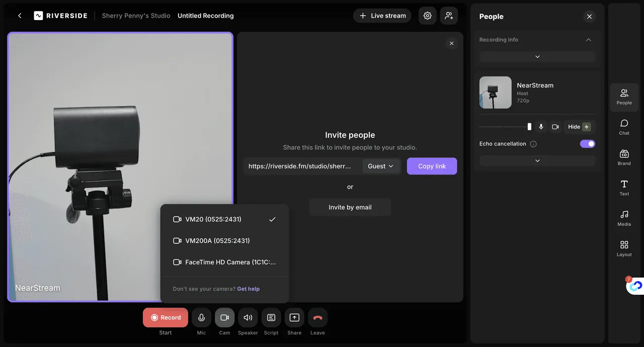Viewport: 644px width, 347px height.
Task: Toggle the Cam button
Action: pyautogui.click(x=225, y=317)
